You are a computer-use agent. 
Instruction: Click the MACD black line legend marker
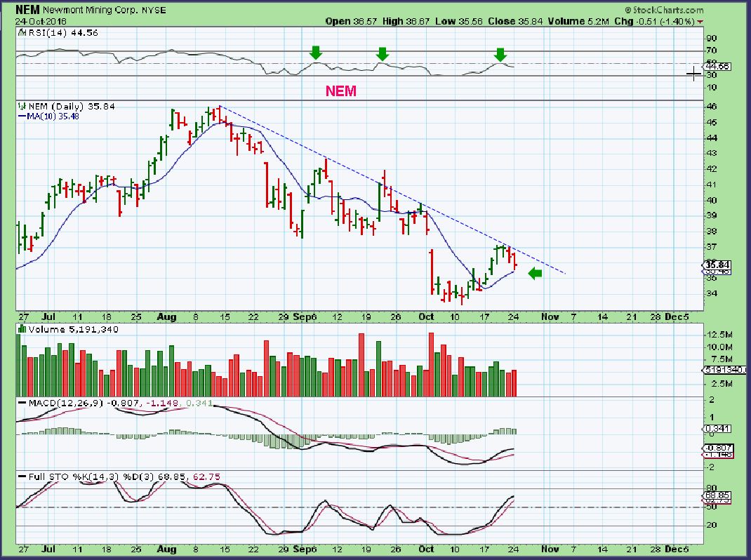pos(22,403)
